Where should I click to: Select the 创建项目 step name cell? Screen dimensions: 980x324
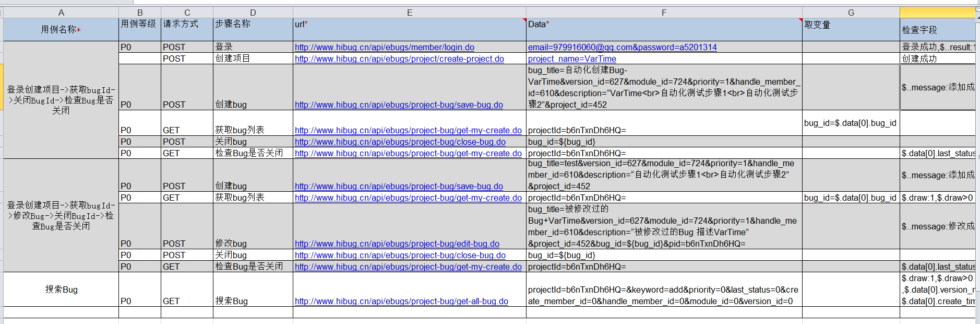pyautogui.click(x=253, y=59)
